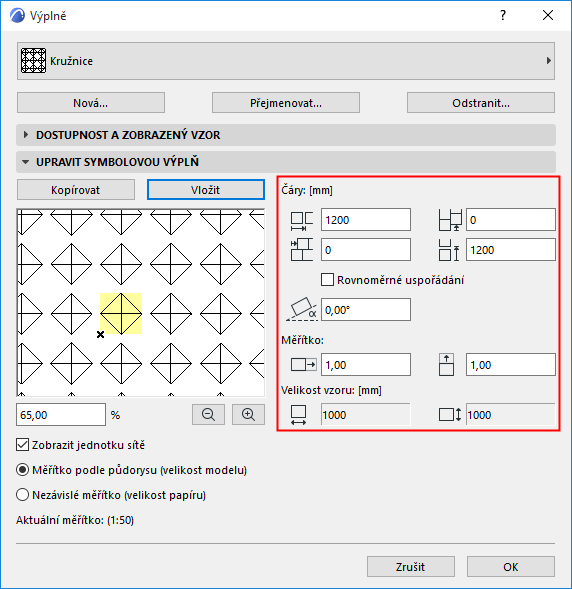572x589 pixels.
Task: Select Měřítko podle půdorysu radio button
Action: click(23, 470)
